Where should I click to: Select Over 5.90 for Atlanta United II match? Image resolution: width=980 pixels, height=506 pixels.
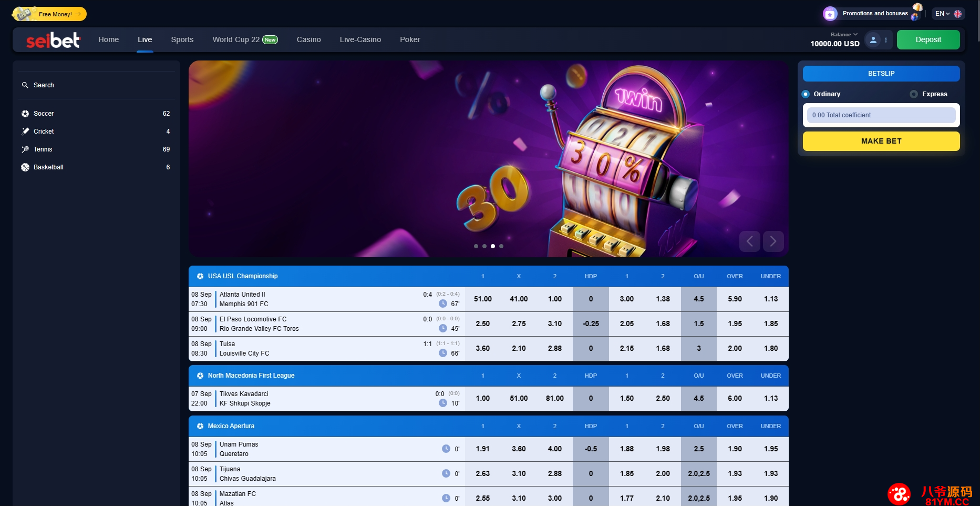point(735,299)
